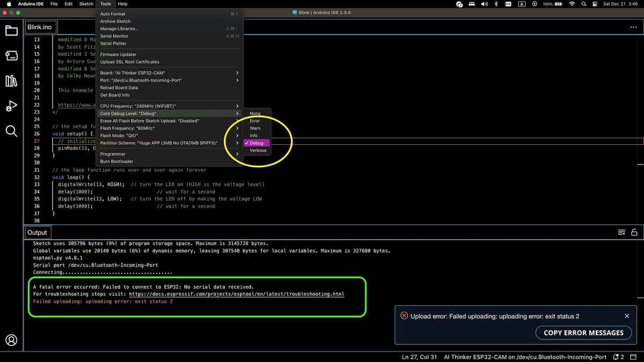Image resolution: width=644 pixels, height=362 pixels.
Task: Expand the Board "AI Thinker ESP32-CAM" submenu
Action: pos(169,73)
